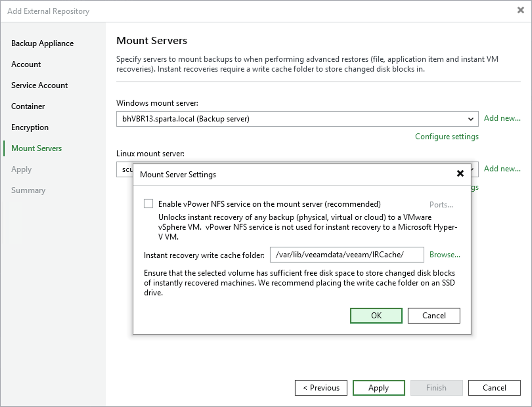Click into the instant recovery write cache folder field
532x407 pixels.
pos(347,255)
